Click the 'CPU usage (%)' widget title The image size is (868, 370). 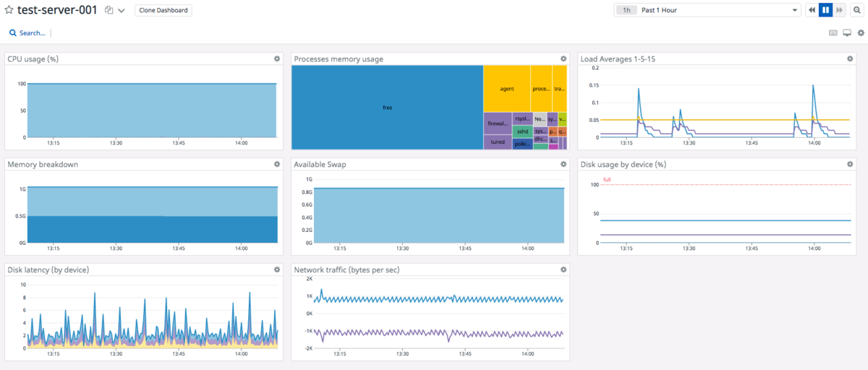[x=33, y=59]
